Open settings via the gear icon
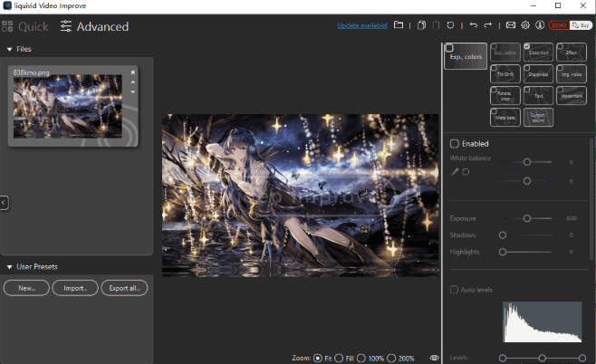 coord(525,25)
